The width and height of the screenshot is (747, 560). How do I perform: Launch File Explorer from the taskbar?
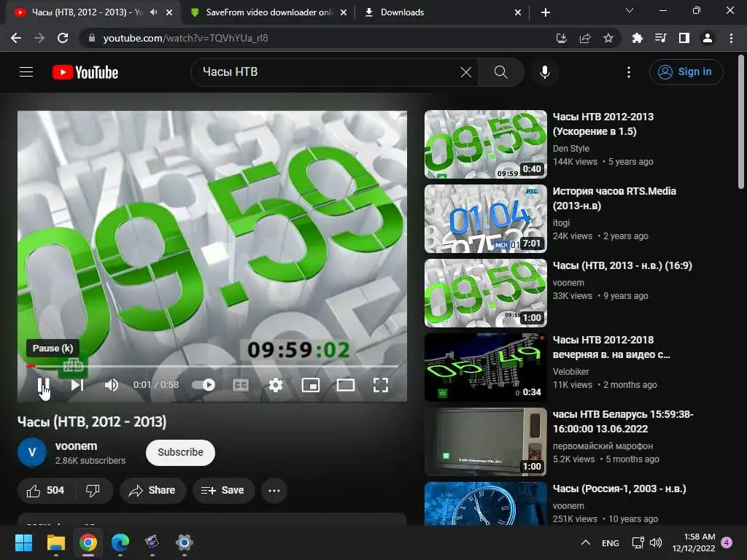55,542
